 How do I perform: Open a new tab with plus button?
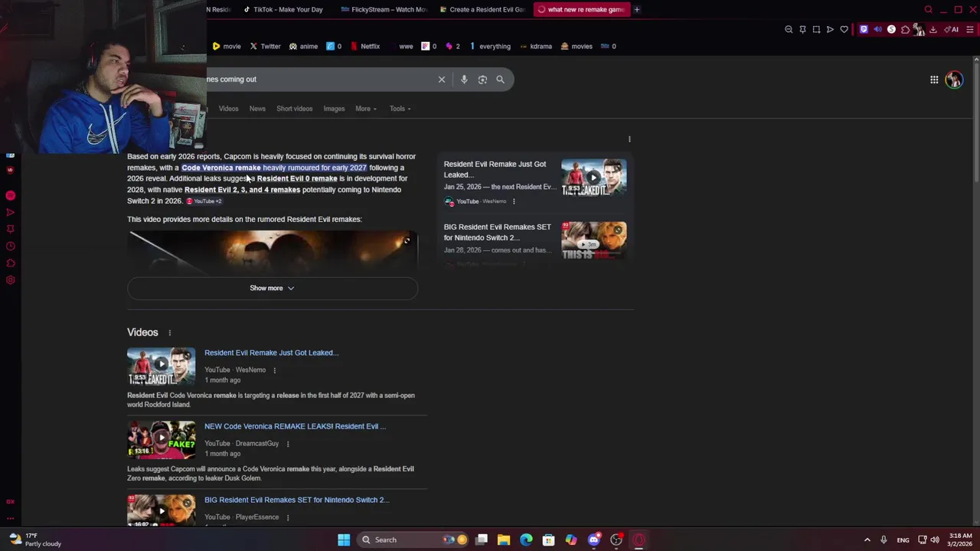(x=636, y=10)
